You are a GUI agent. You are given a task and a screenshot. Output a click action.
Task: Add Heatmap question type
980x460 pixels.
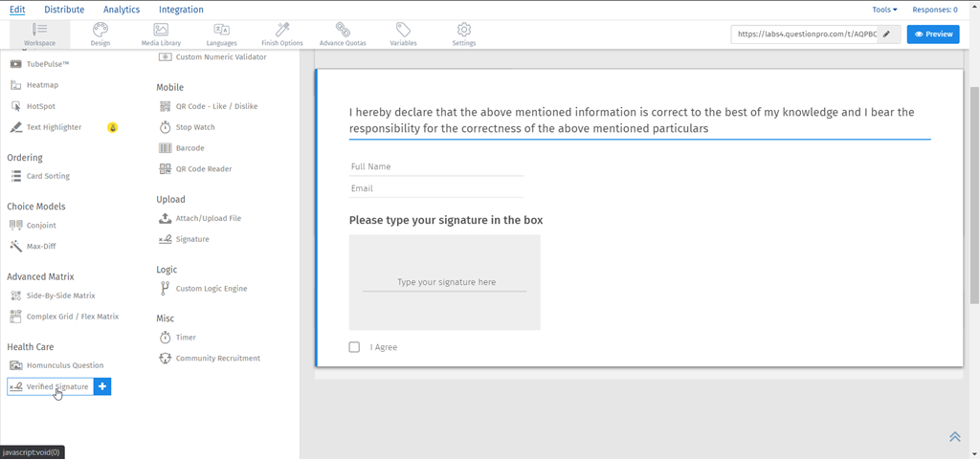pos(34,85)
